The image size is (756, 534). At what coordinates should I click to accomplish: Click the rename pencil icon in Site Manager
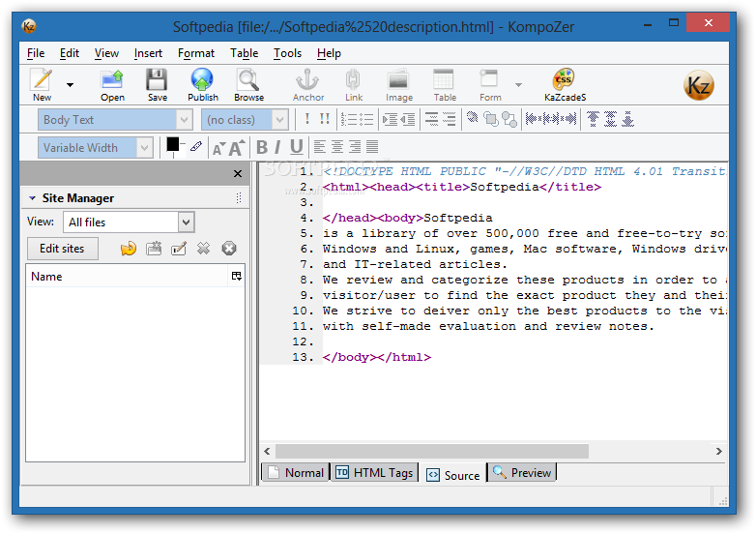coord(179,249)
